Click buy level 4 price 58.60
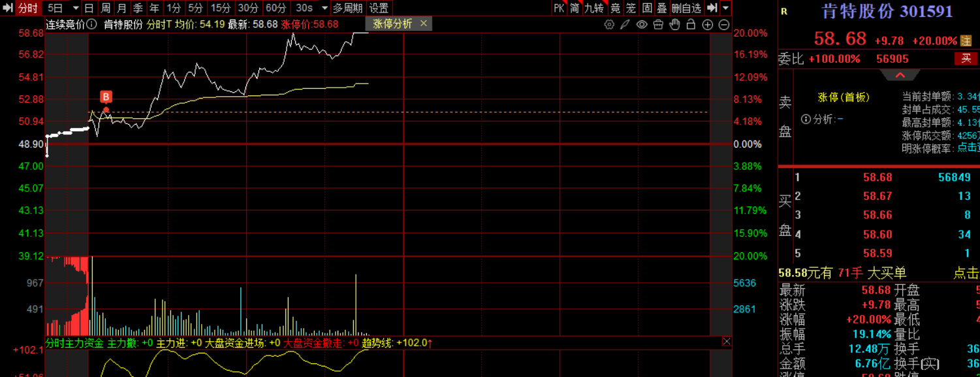Screen dimensions: 980x377 [x=877, y=234]
